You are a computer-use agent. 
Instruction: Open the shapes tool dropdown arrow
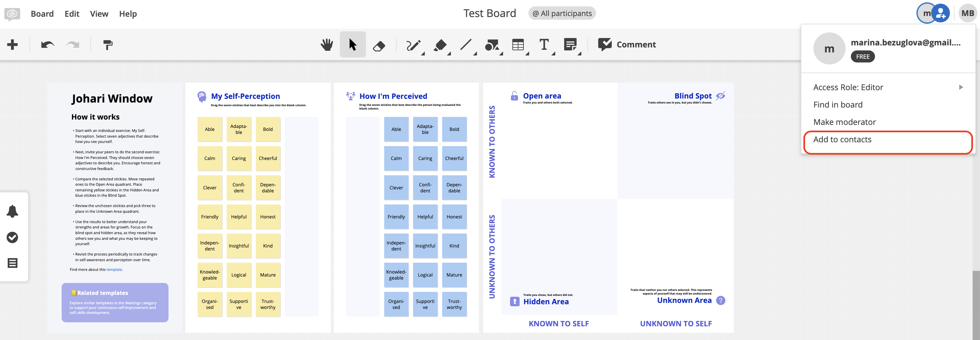[501, 53]
